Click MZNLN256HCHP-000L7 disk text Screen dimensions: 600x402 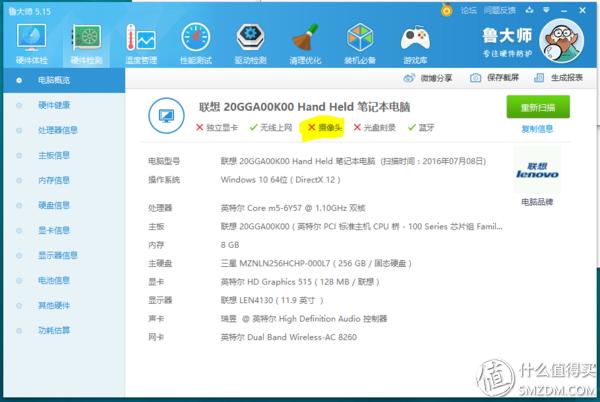pos(316,264)
